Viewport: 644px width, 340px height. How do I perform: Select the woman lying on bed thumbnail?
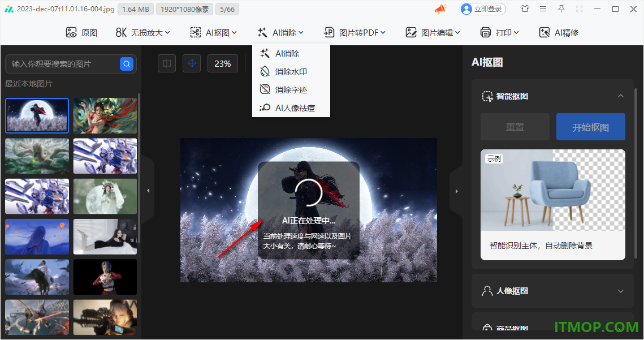(x=105, y=236)
